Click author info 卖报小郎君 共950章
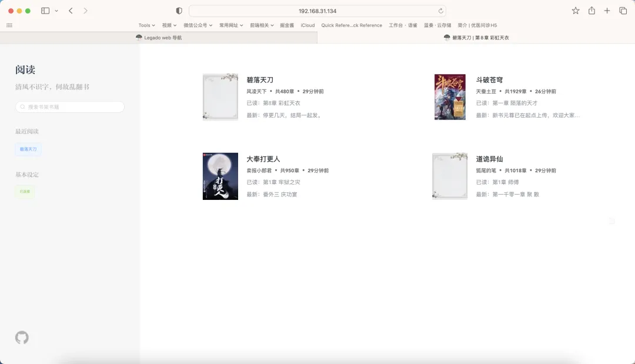The width and height of the screenshot is (635, 364). click(x=288, y=171)
